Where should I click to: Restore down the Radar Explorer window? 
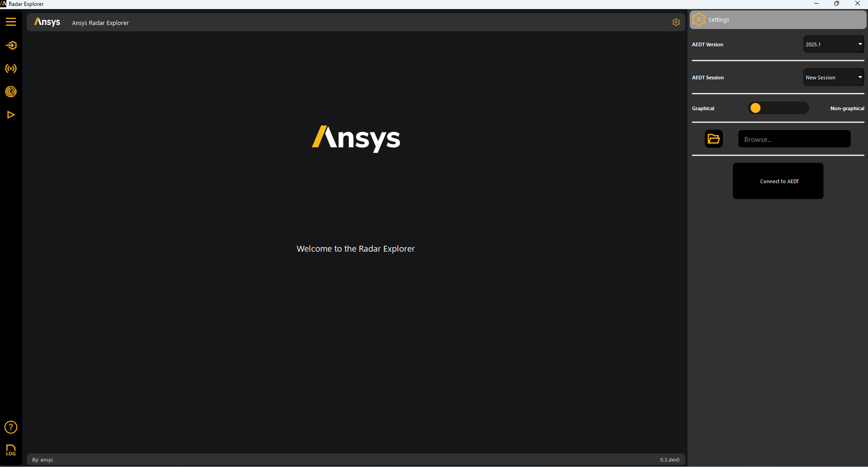pos(837,4)
